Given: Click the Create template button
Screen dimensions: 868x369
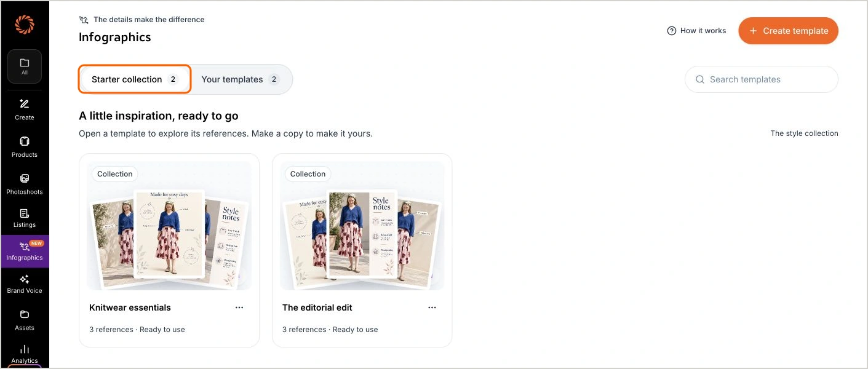Looking at the screenshot, I should [x=788, y=31].
